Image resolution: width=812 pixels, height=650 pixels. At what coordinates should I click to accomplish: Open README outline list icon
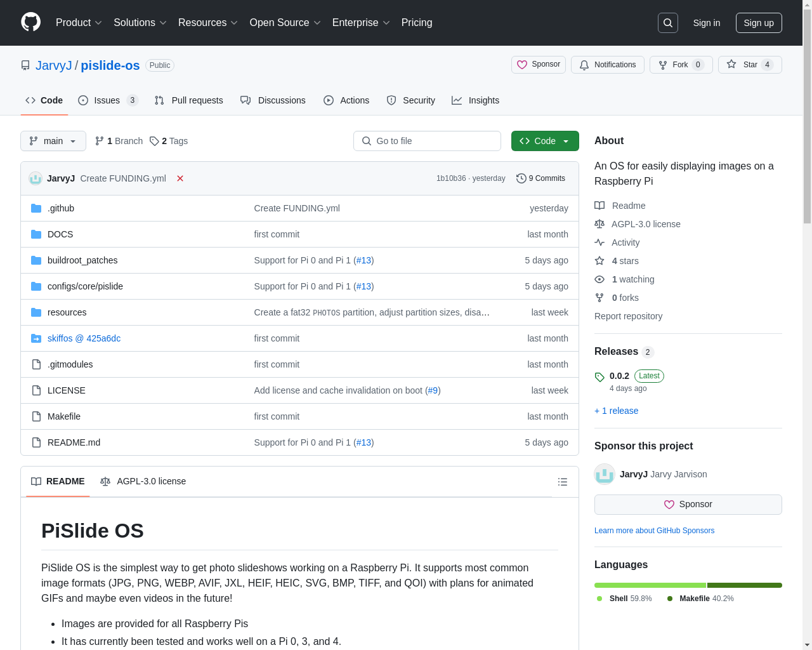point(563,482)
